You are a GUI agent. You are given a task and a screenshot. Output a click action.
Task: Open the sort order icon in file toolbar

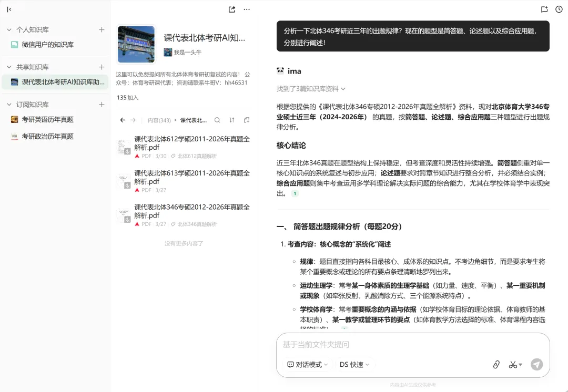pos(232,120)
